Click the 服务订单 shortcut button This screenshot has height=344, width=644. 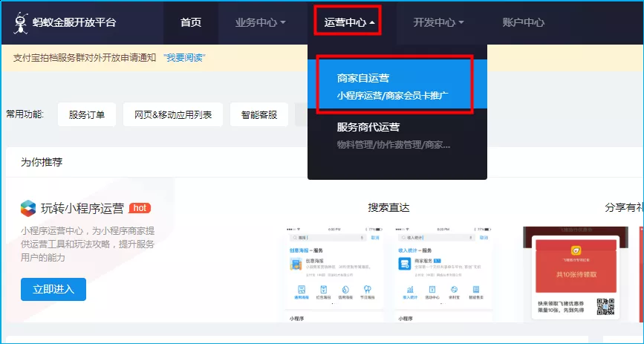(87, 114)
